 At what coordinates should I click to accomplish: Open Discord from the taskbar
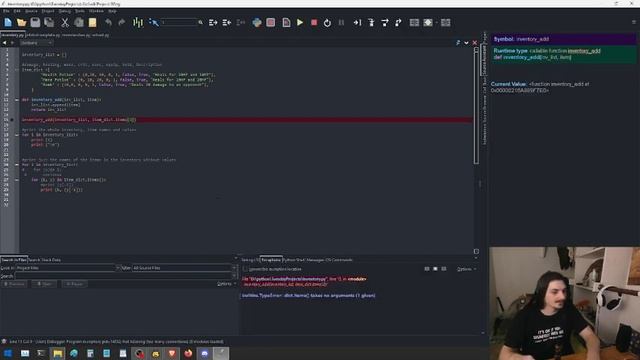click(204, 353)
